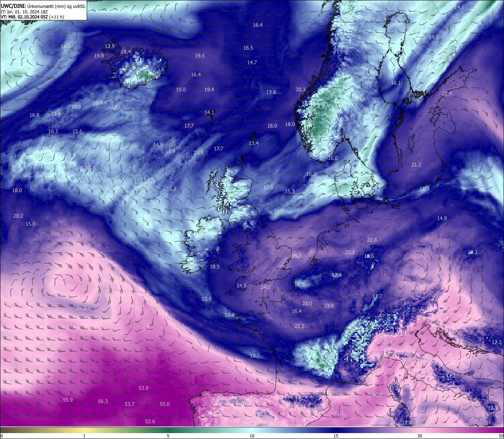Screen dimensions: 504x439
Task: Click the 12.0 value in the North Sea
Action: coord(268,187)
